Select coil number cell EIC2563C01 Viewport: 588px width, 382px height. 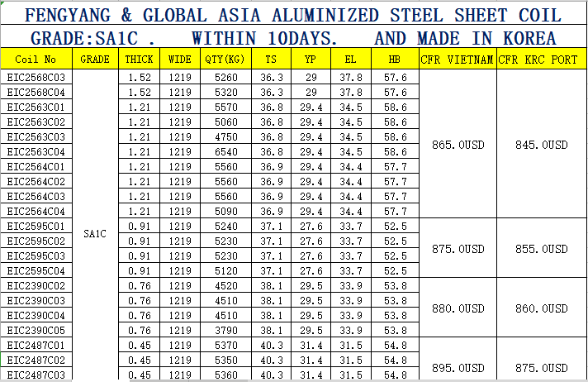tap(36, 107)
